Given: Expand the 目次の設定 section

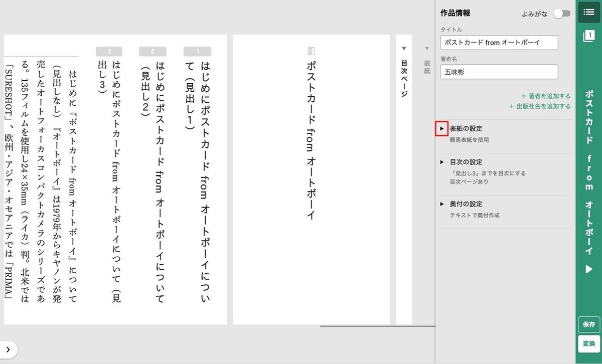Looking at the screenshot, I should tap(442, 162).
